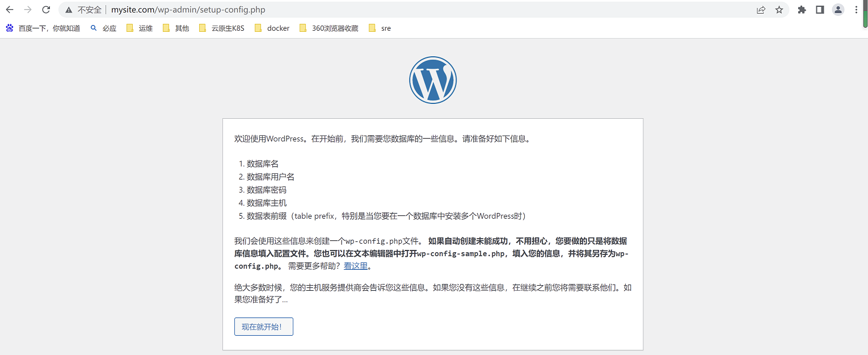Screen dimensions: 868x355
Task: Click the 现在就开始！ button
Action: pyautogui.click(x=264, y=327)
